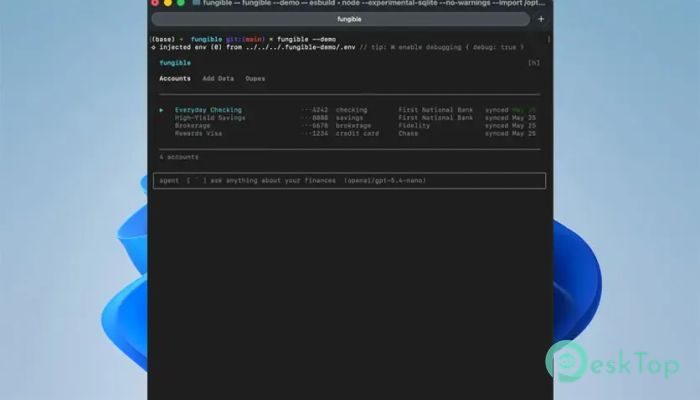Click the 'checking' account type

pos(351,110)
